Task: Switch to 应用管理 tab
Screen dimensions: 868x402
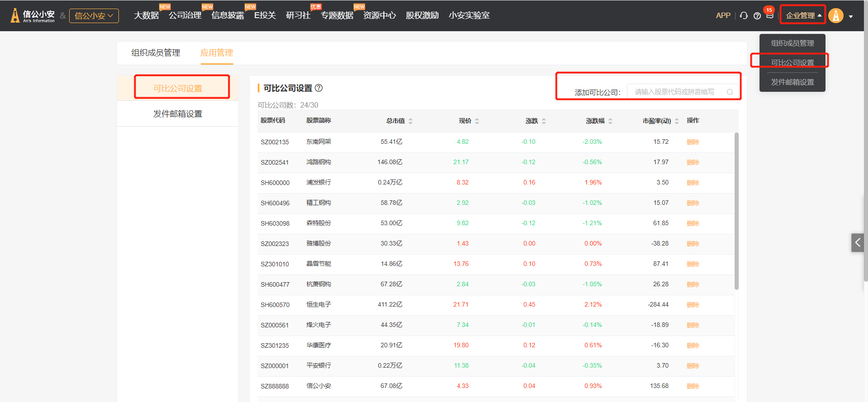Action: (217, 53)
